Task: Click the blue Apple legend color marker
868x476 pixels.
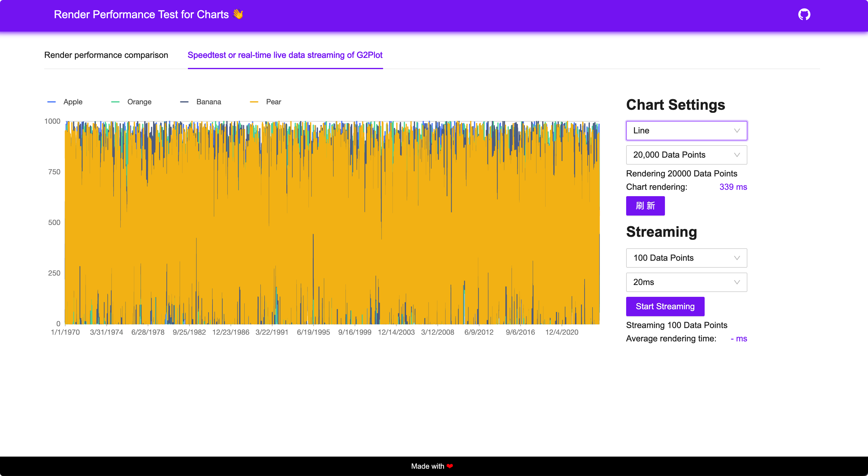Action: 52,102
